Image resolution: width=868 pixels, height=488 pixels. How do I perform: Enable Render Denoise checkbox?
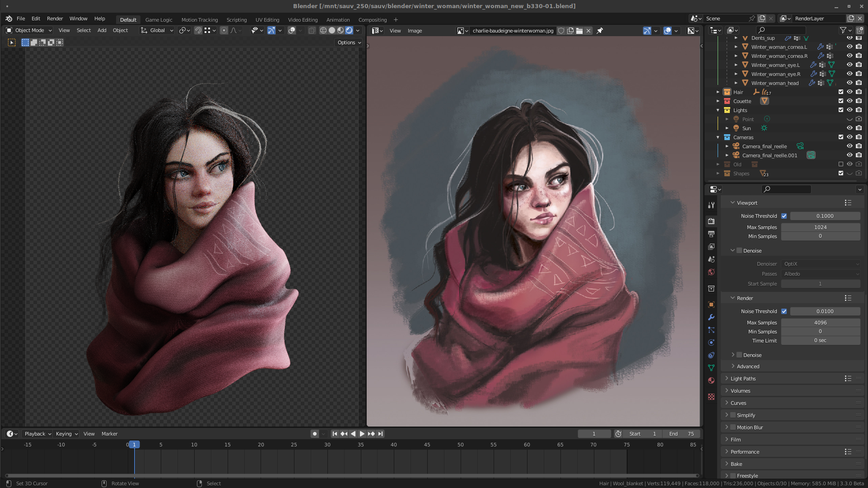tap(739, 355)
